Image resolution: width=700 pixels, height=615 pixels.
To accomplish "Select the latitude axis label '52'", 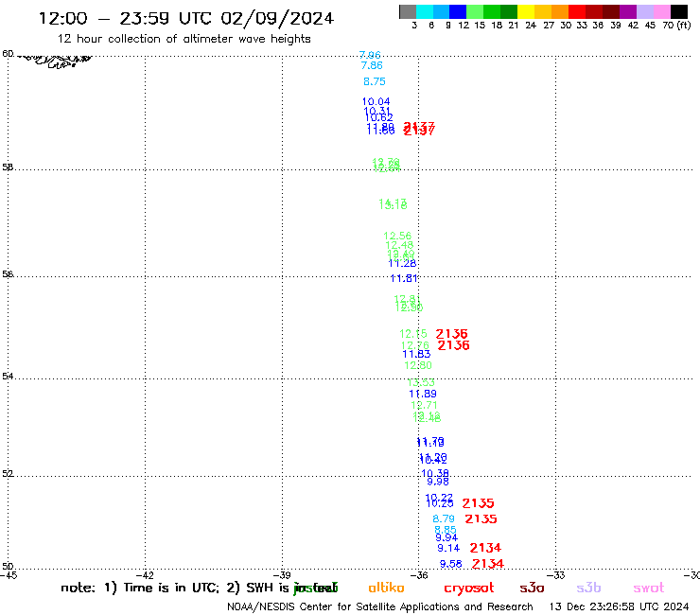I will [x=8, y=474].
